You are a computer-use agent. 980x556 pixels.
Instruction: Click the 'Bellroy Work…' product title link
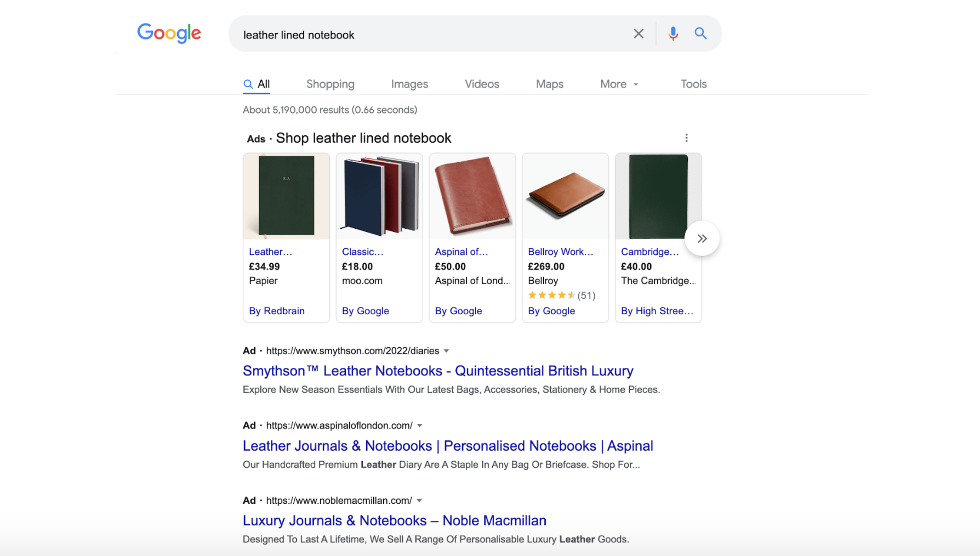[561, 252]
